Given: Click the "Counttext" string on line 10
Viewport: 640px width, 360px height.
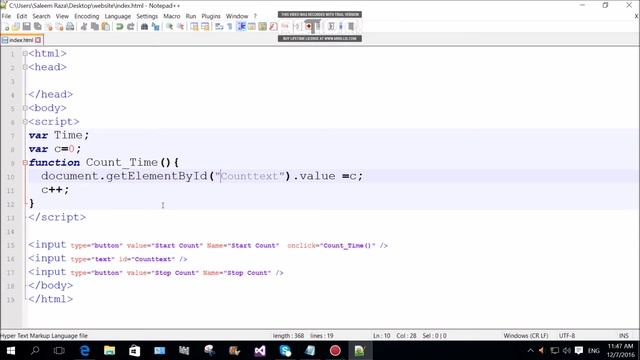Looking at the screenshot, I should click(250, 176).
